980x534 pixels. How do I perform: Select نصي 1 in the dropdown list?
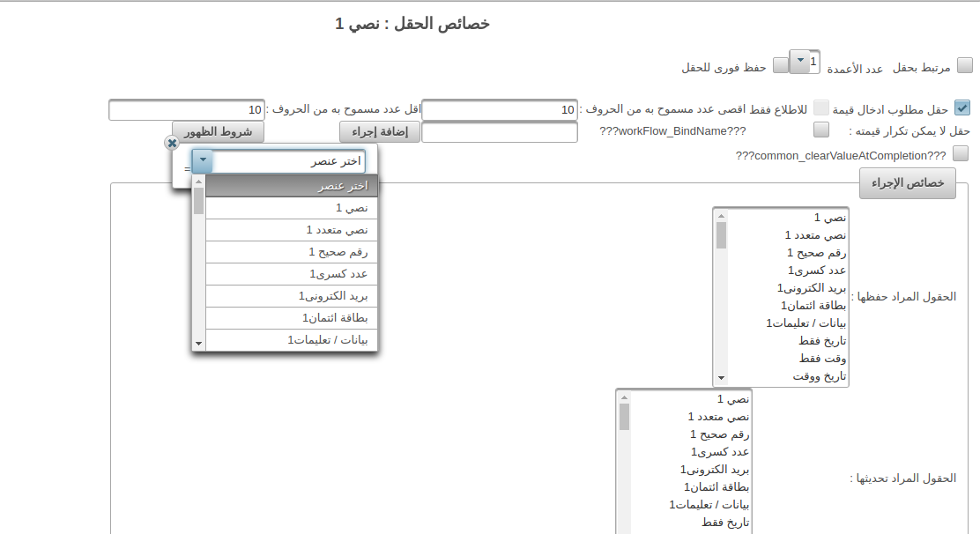(292, 208)
